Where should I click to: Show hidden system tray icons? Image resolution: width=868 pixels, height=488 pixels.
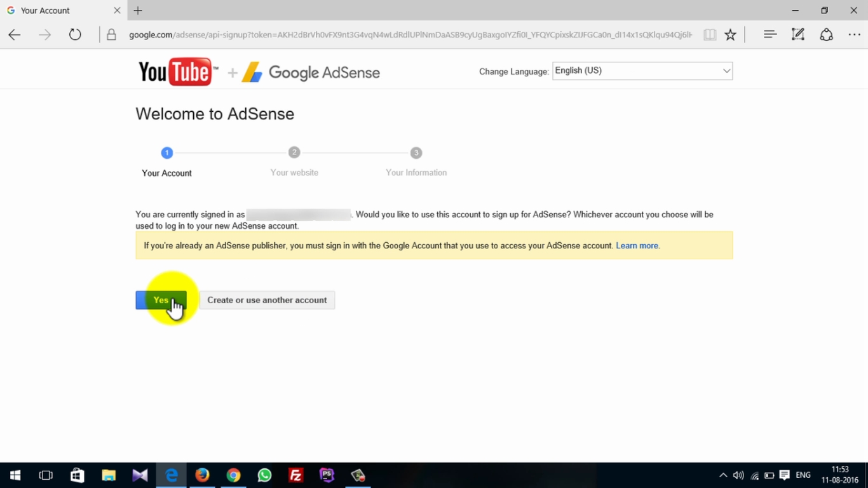tap(723, 475)
